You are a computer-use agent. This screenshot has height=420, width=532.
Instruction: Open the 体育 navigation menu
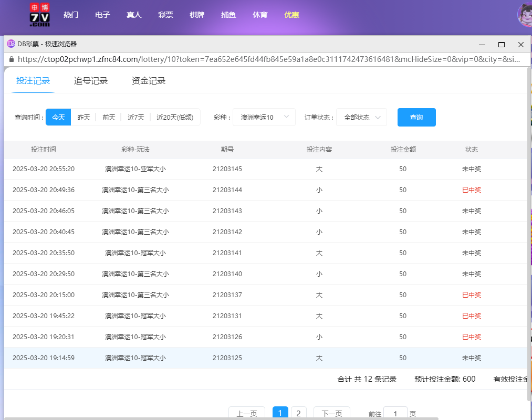260,15
